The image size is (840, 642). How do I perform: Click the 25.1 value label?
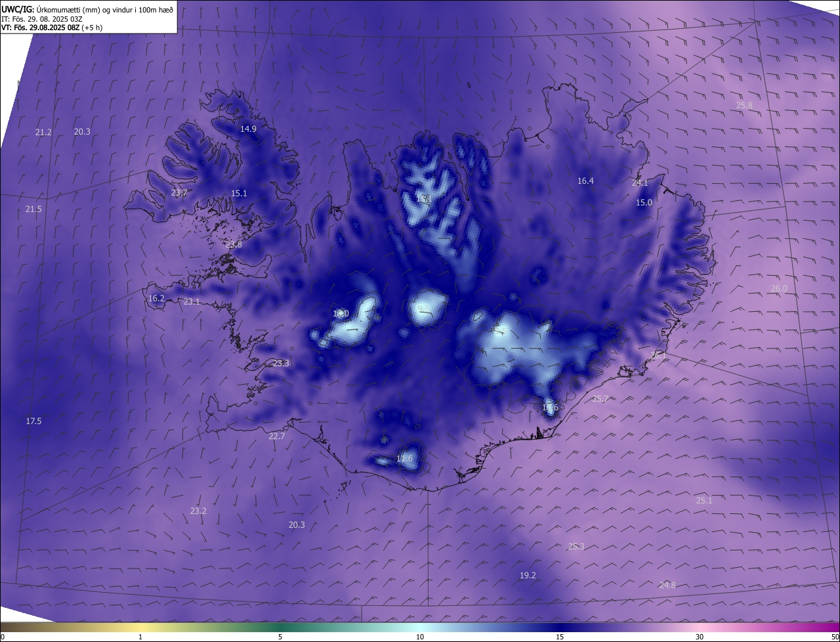click(x=704, y=500)
